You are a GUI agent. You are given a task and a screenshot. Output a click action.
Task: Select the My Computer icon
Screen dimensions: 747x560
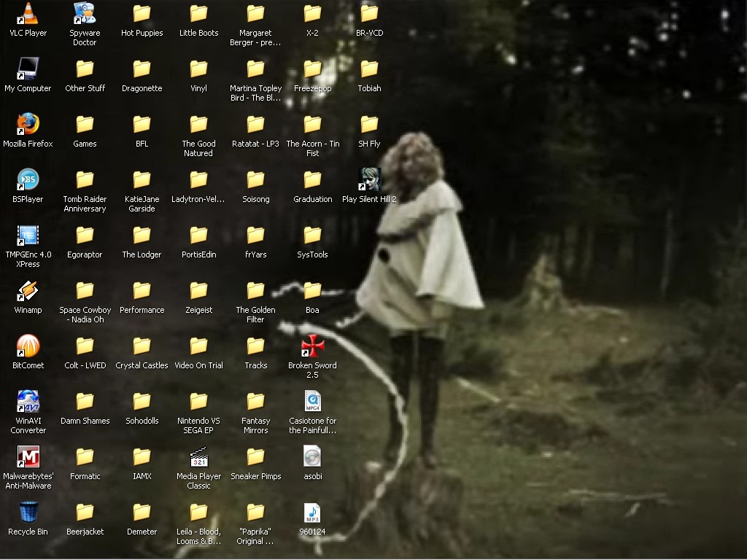pos(28,69)
